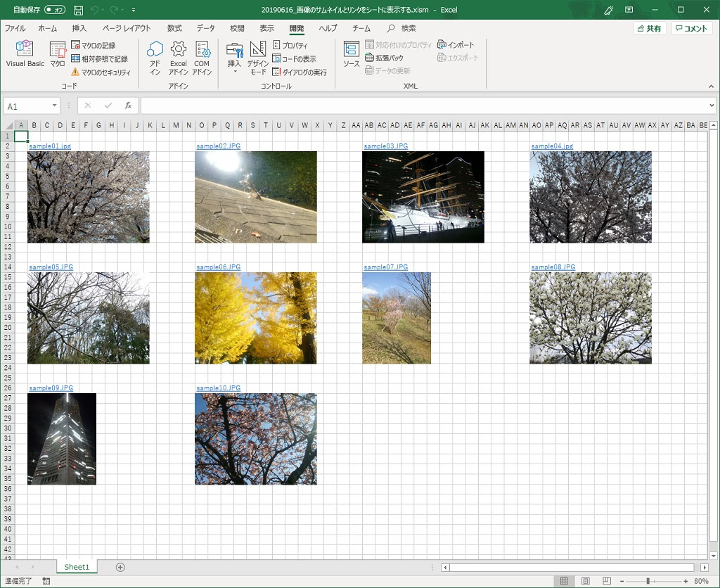Image resolution: width=720 pixels, height=588 pixels.
Task: Open the View tab
Action: coord(266,28)
